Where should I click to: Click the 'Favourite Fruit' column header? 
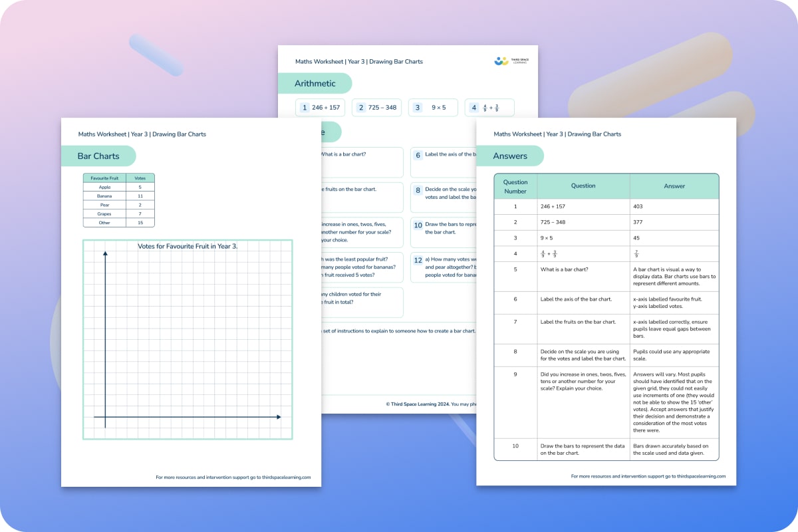(104, 178)
